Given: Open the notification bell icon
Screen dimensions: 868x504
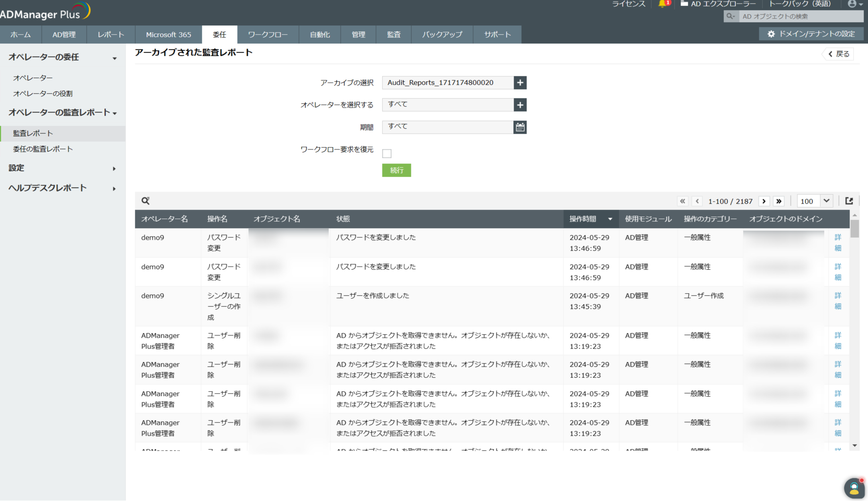Looking at the screenshot, I should click(663, 4).
